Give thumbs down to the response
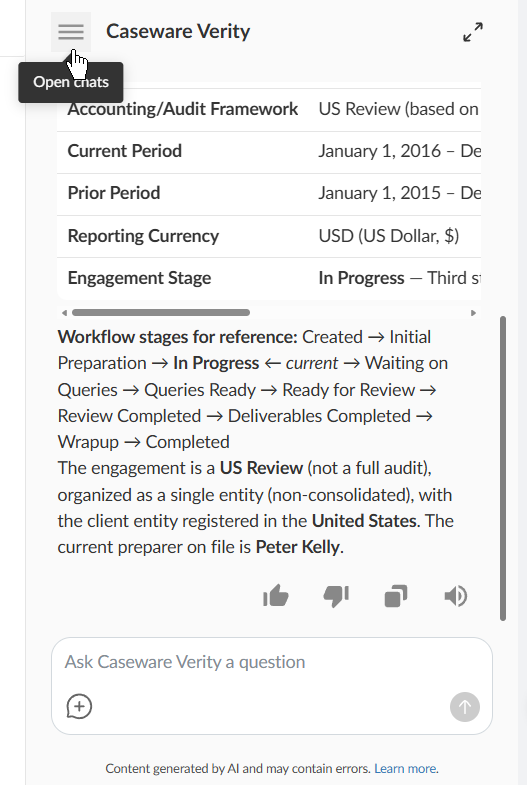 point(336,596)
